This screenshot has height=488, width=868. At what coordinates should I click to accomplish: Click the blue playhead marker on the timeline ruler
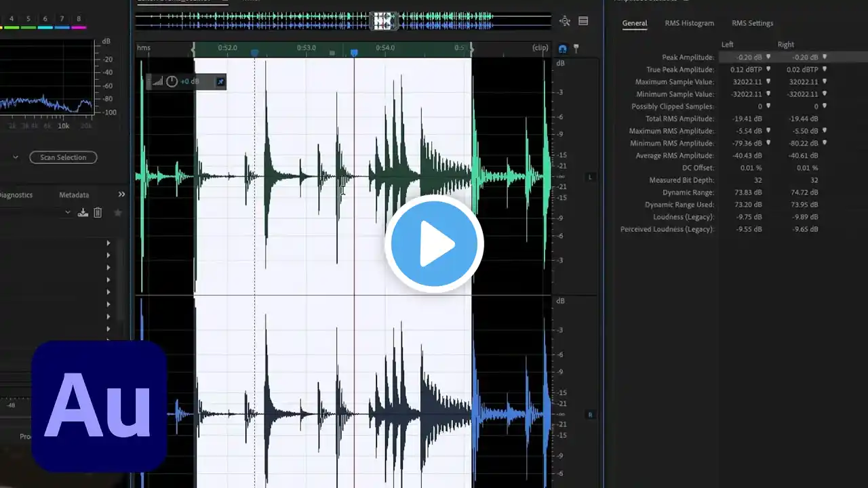coord(354,52)
